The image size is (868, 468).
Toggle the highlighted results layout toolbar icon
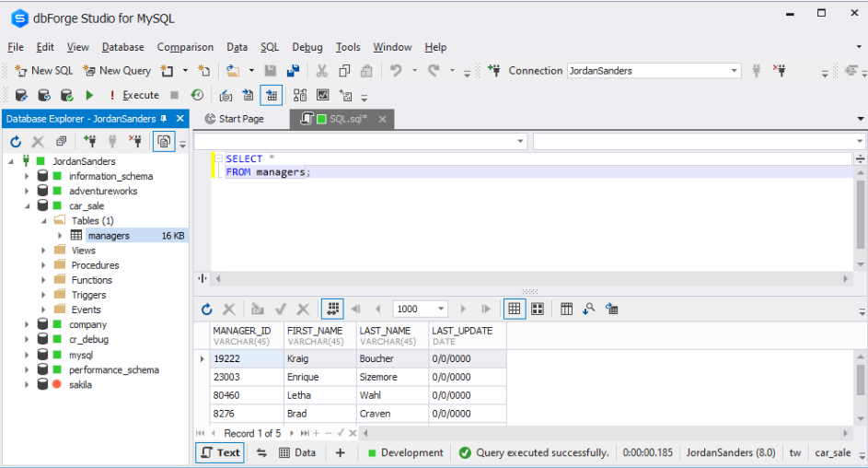[272, 95]
